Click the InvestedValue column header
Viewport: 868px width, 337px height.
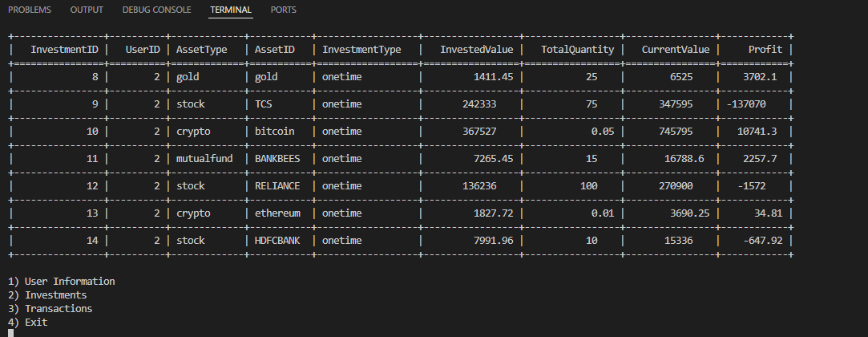click(x=477, y=49)
